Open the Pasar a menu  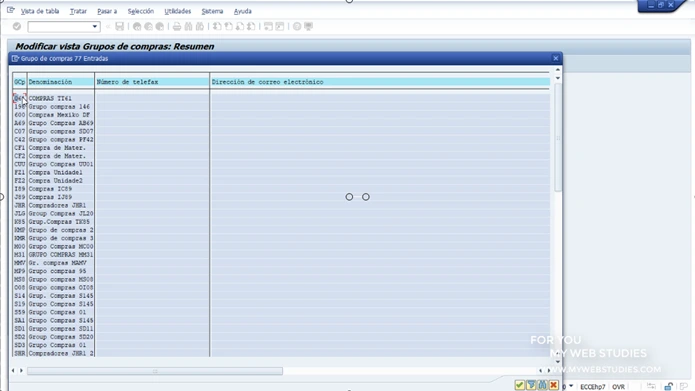107,11
